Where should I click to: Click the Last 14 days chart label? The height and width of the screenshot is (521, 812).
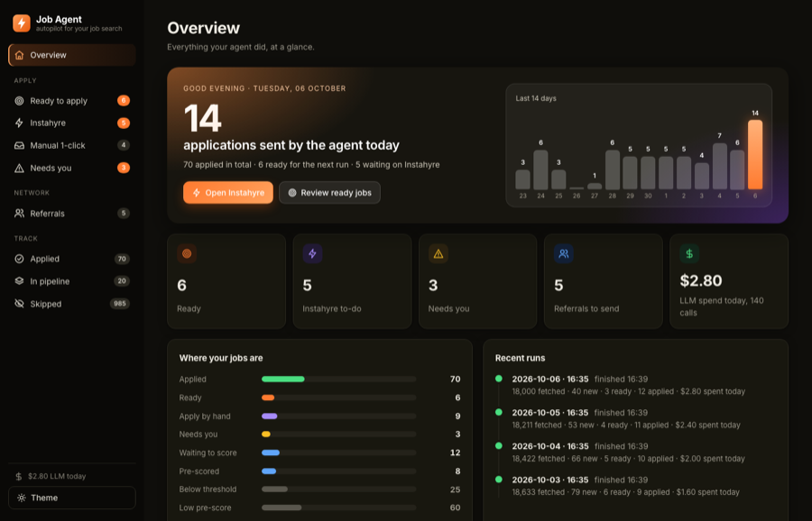tap(536, 98)
